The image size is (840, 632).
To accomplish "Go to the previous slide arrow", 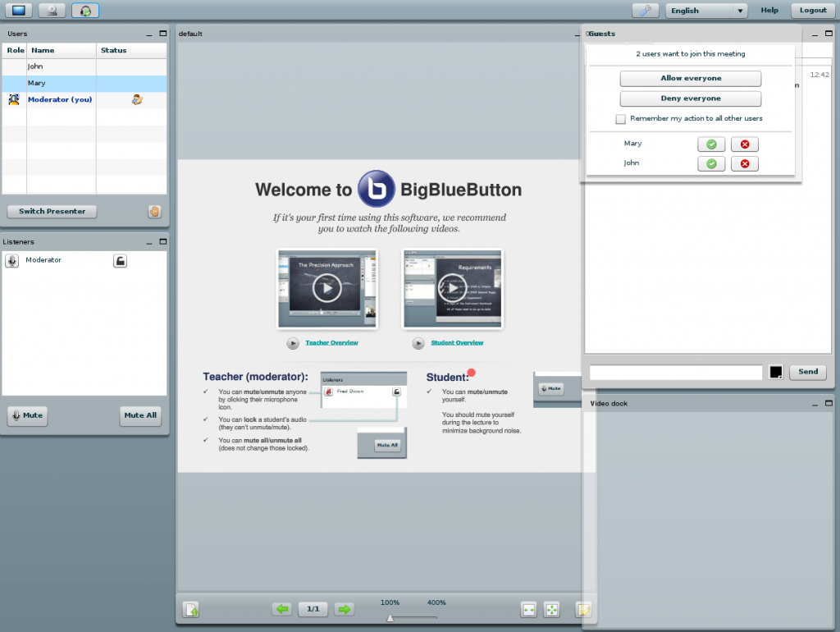I will tap(282, 609).
